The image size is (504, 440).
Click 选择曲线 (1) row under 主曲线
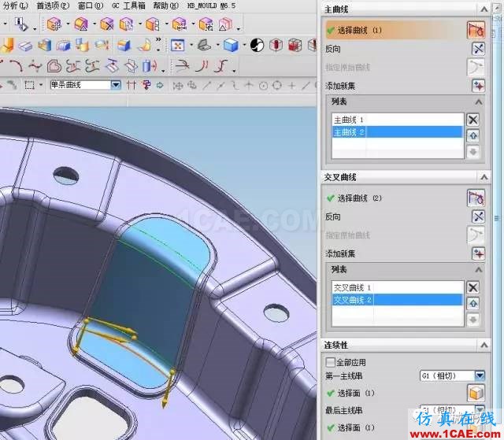point(395,30)
